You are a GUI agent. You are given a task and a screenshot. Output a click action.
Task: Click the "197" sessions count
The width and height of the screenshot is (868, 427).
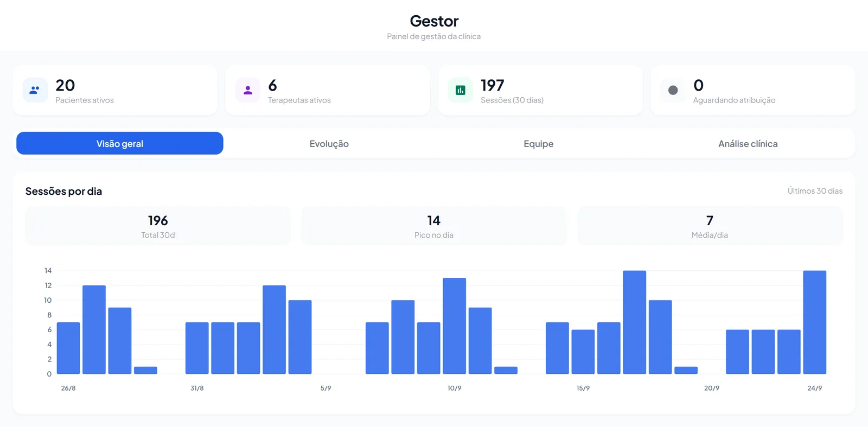[x=493, y=85]
